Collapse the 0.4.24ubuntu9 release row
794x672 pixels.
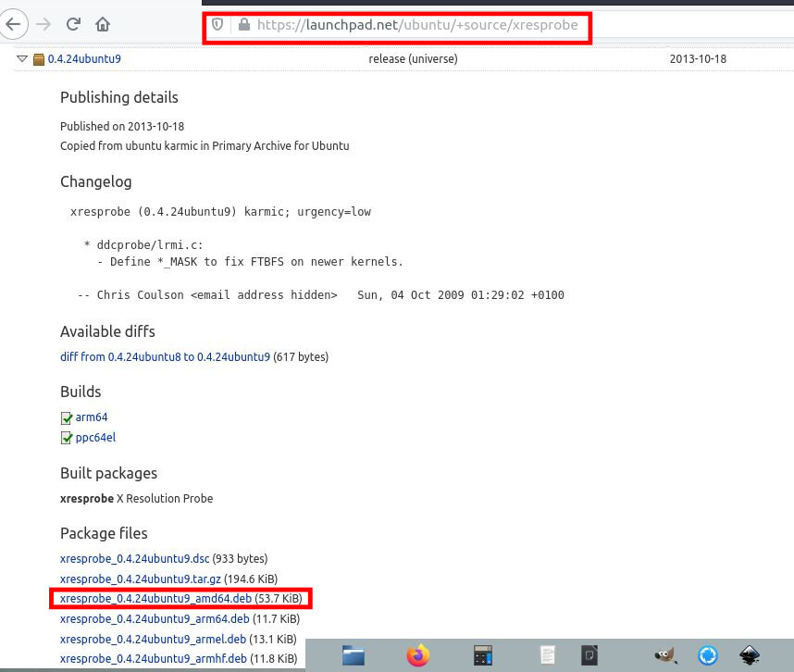click(x=22, y=58)
